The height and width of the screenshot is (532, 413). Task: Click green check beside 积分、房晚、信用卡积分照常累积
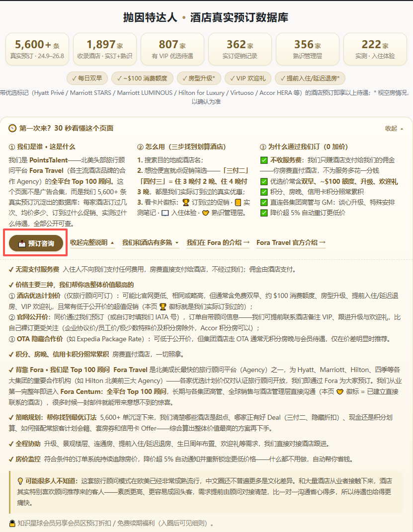pyautogui.click(x=264, y=192)
